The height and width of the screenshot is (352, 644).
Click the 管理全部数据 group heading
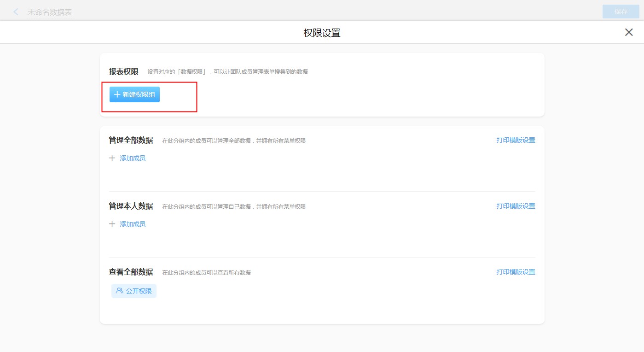pyautogui.click(x=131, y=141)
